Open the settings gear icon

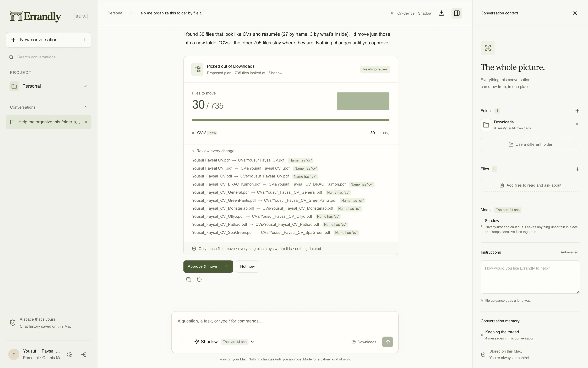point(70,354)
